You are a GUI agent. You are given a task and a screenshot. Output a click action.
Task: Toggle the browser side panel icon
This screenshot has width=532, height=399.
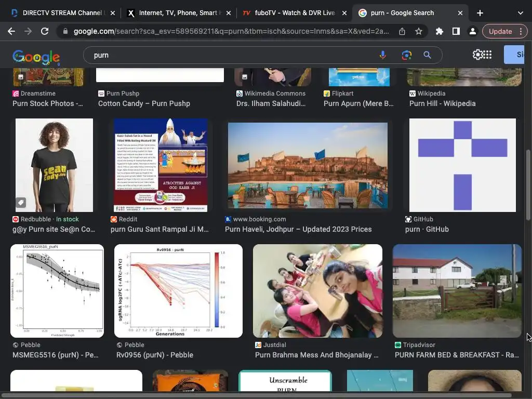coord(456,31)
